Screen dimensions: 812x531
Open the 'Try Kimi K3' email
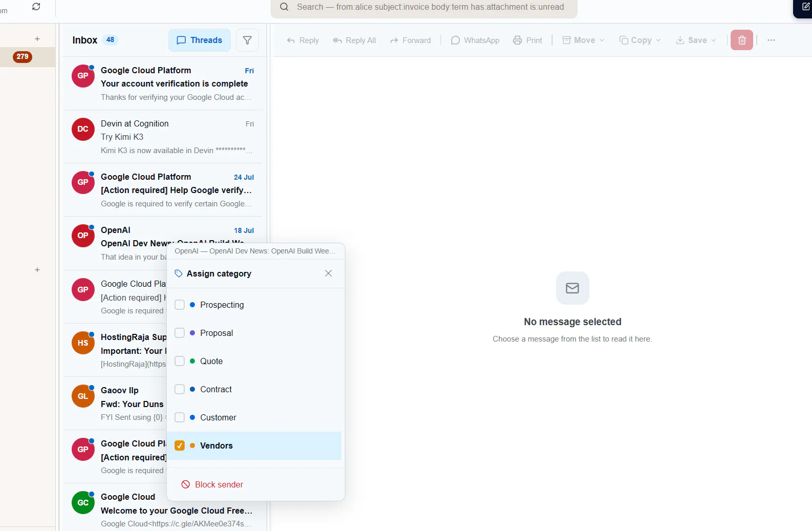pyautogui.click(x=163, y=137)
